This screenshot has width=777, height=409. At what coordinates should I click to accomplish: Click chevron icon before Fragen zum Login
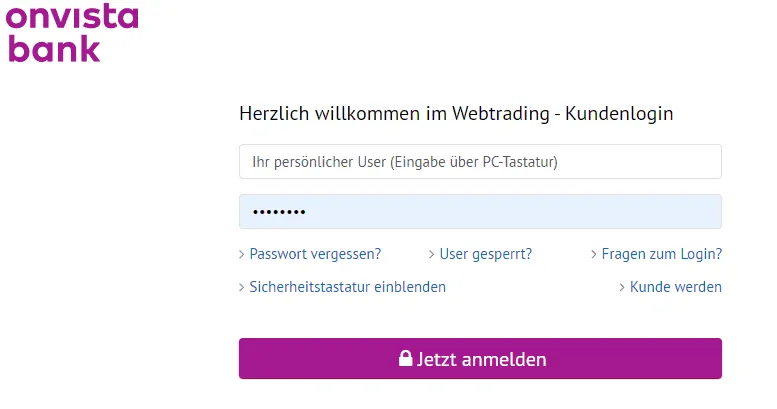(594, 255)
